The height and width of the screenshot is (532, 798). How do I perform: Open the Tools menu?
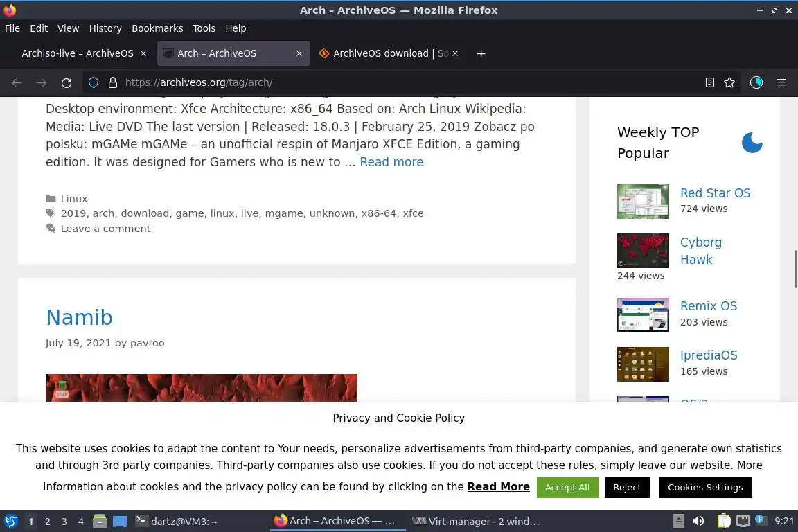tap(204, 28)
